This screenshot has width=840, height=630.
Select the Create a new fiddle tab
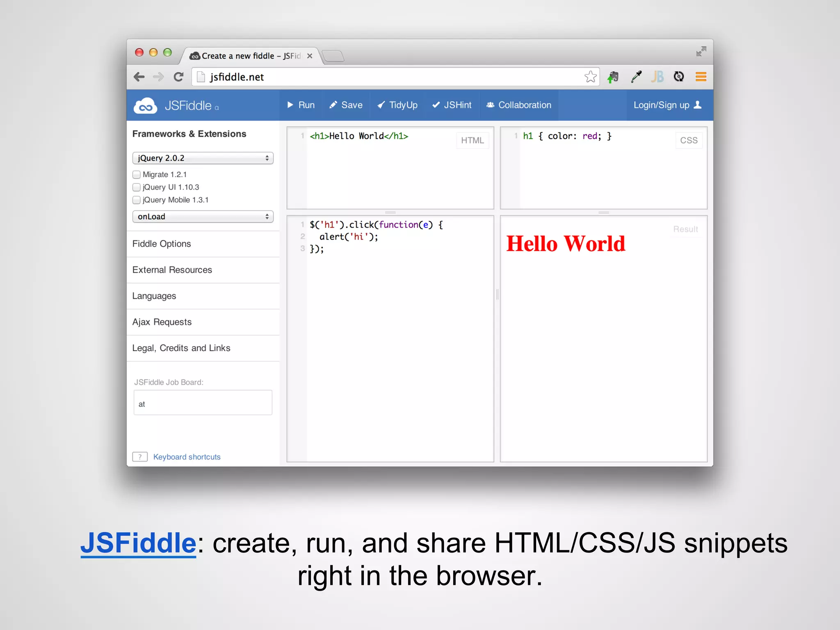click(251, 56)
